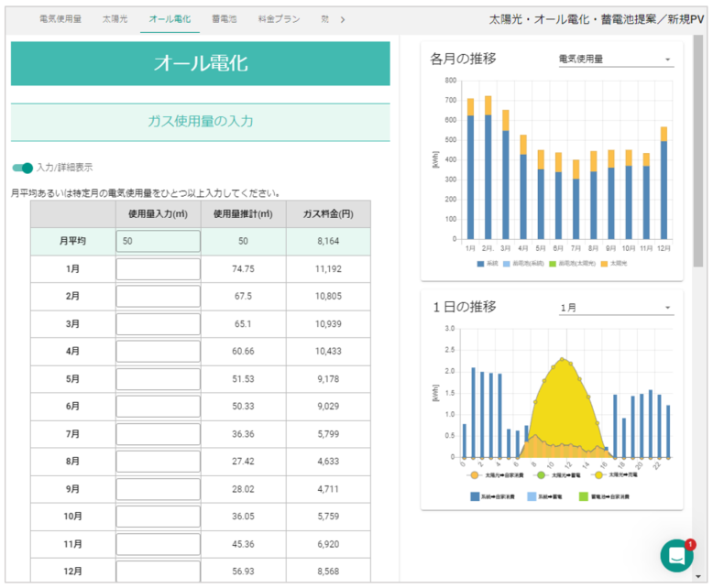Click the 使用量推計(㎥) column header
This screenshot has width=713, height=588.
[243, 214]
